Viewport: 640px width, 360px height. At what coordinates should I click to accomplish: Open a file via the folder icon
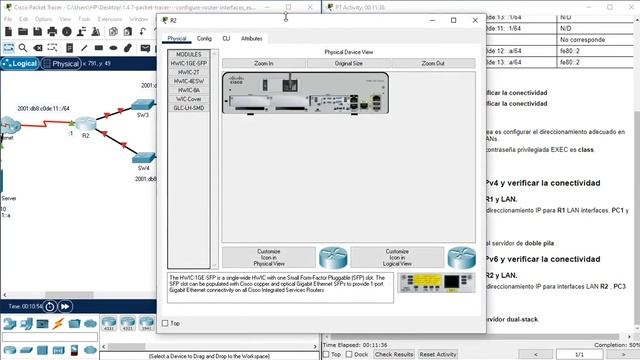pyautogui.click(x=23, y=31)
